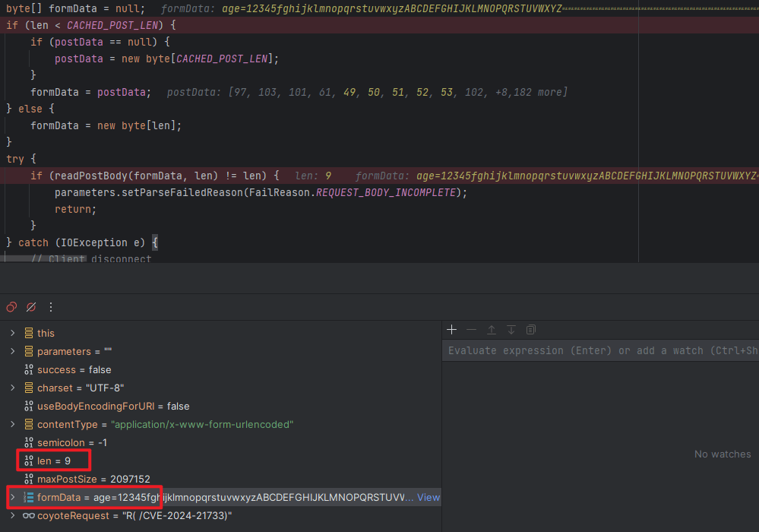This screenshot has width=759, height=532.
Task: Select the 'maxPostSize = 2097152' row
Action: click(221, 480)
